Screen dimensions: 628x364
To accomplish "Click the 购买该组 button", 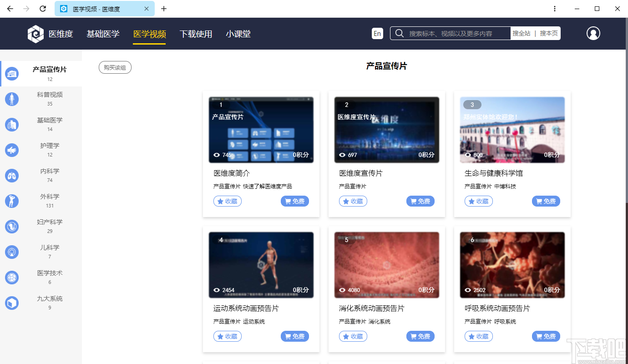I will pos(115,67).
